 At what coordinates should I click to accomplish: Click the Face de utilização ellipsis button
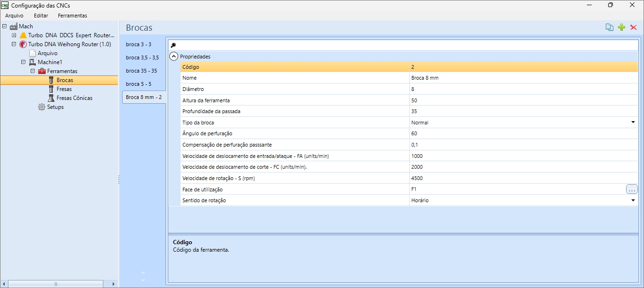(x=632, y=189)
